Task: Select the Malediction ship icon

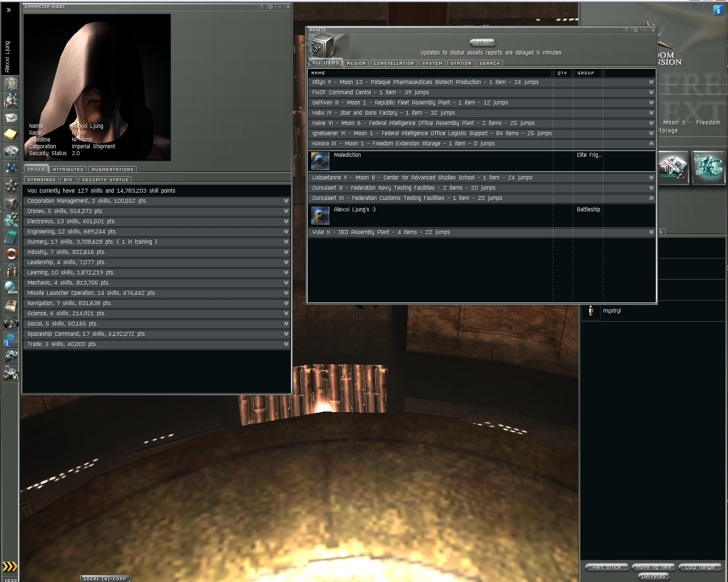Action: pyautogui.click(x=320, y=161)
